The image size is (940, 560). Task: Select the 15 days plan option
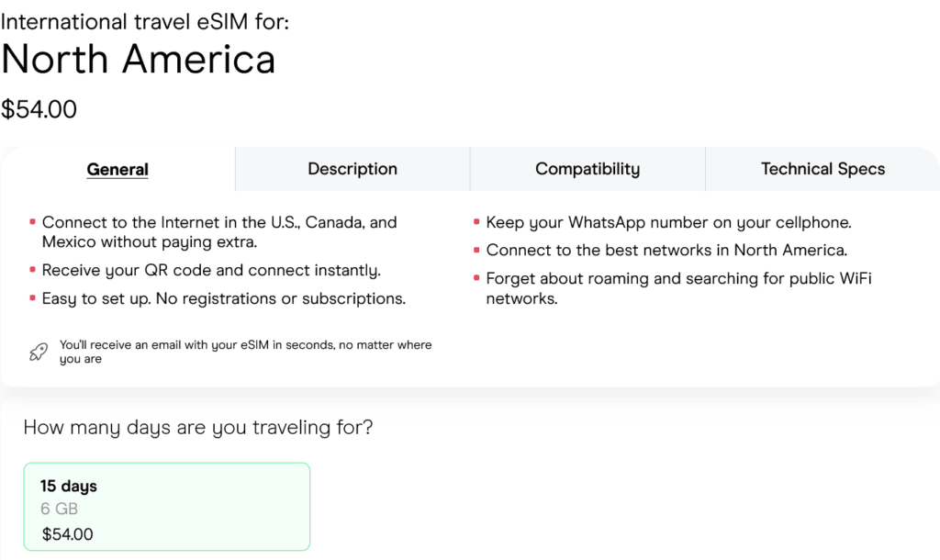[166, 506]
